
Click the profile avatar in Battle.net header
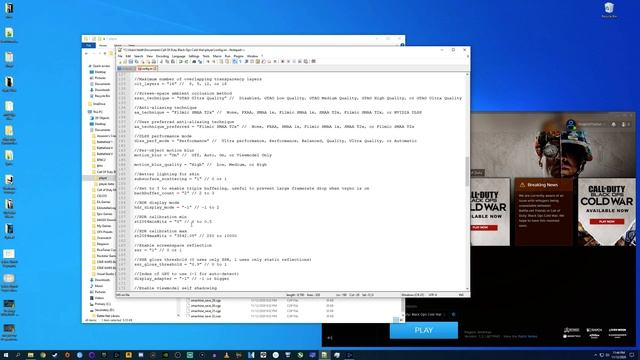571,124
